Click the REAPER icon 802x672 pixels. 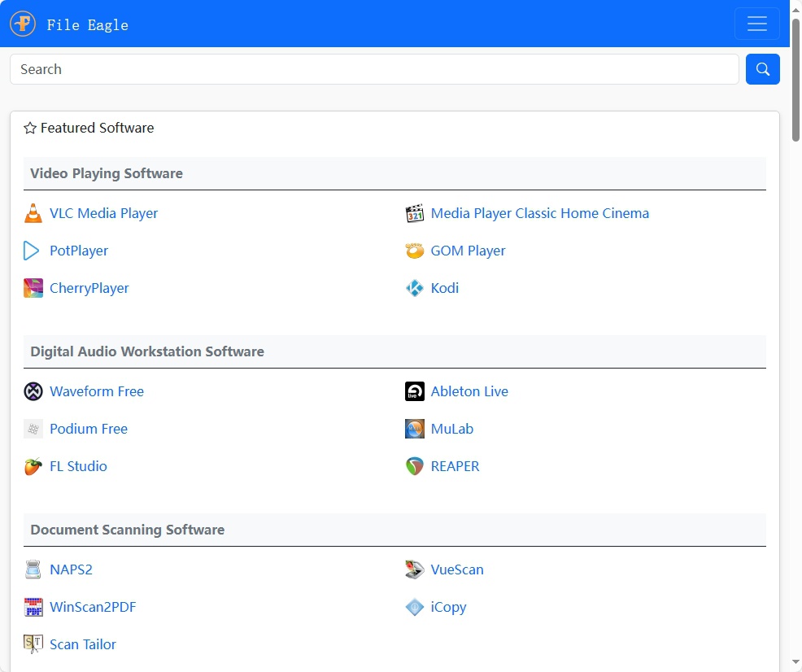[415, 466]
